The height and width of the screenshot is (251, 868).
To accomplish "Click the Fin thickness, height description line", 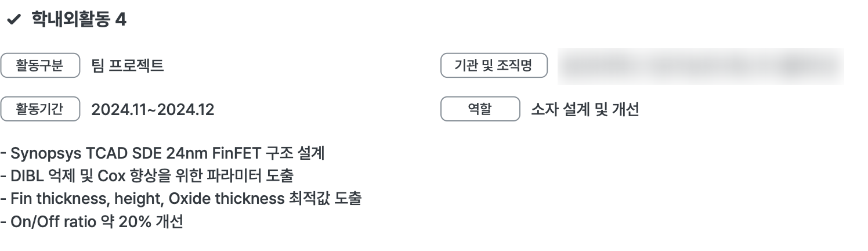I will pos(181,199).
